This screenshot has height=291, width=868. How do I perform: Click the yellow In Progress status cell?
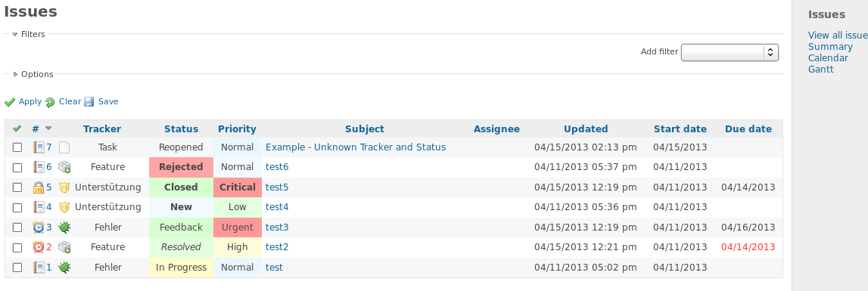tap(181, 268)
